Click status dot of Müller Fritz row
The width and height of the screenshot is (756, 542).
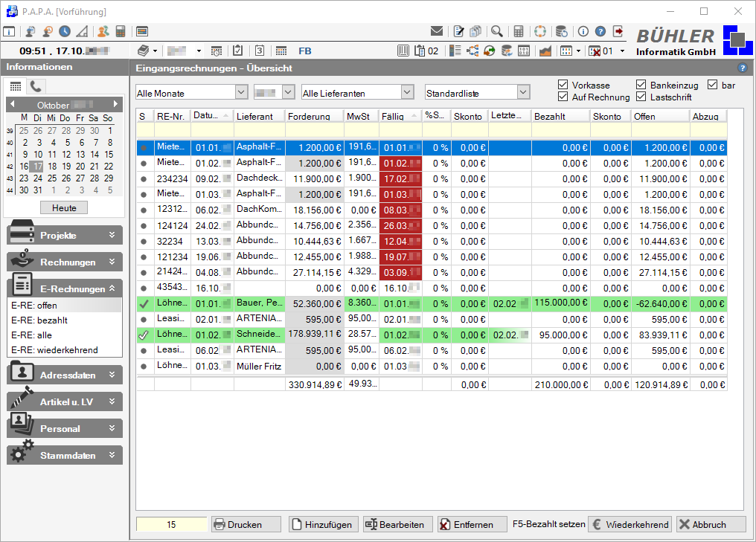coord(144,367)
